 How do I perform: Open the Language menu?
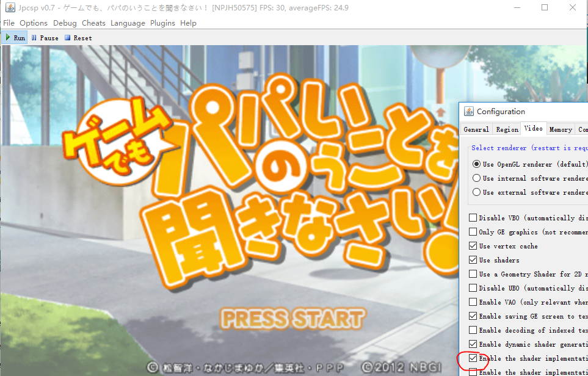(128, 23)
